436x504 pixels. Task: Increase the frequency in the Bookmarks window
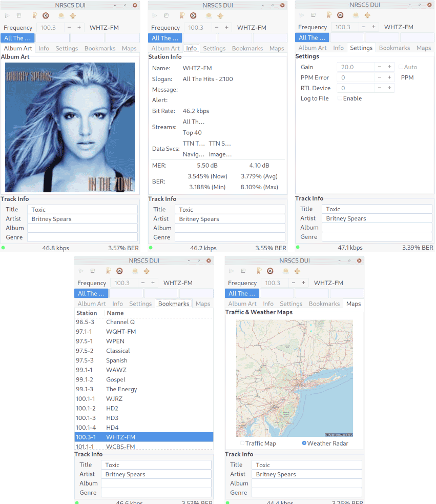coord(153,283)
